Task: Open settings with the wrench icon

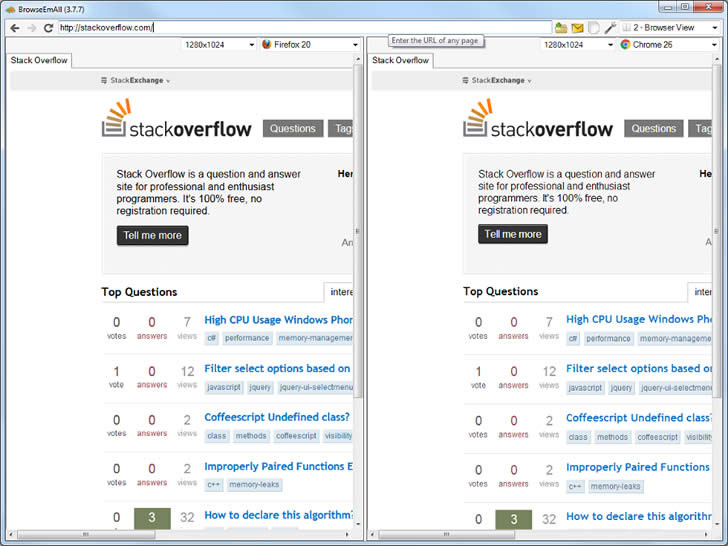Action: (610, 28)
